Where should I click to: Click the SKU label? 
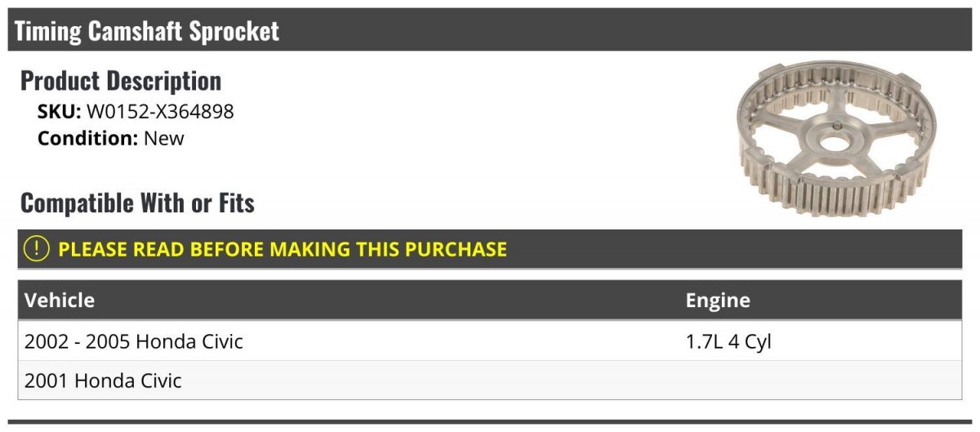[60, 112]
